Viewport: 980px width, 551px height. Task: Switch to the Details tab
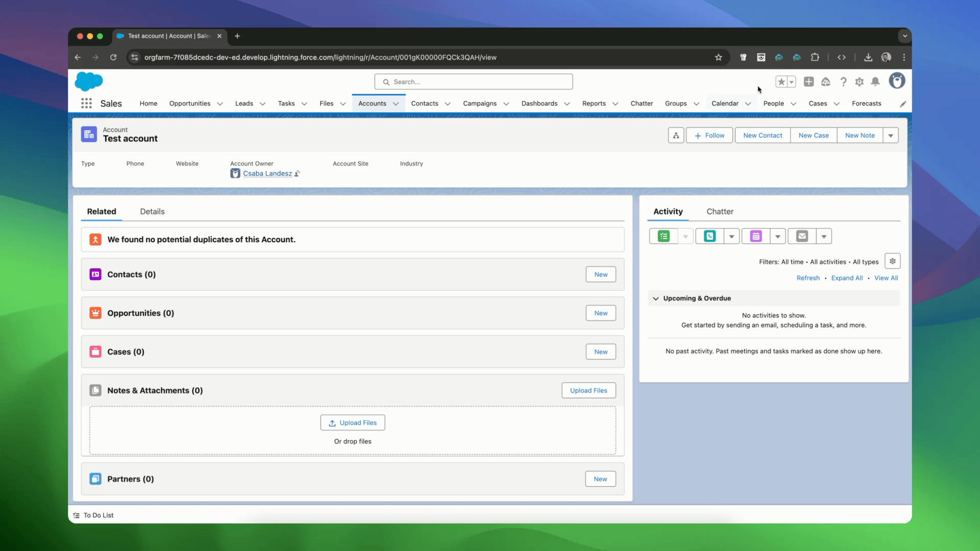click(x=152, y=211)
